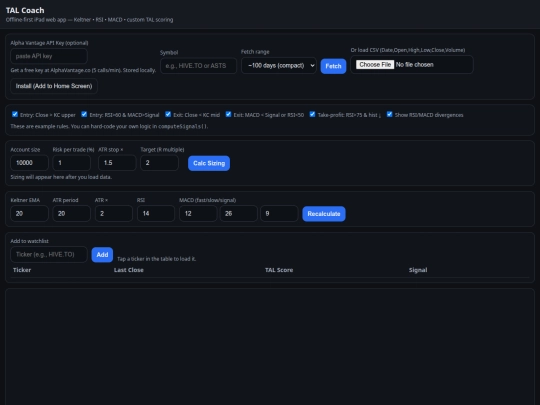The image size is (540, 405).
Task: Click the watchlist Ticker input field
Action: (x=49, y=255)
